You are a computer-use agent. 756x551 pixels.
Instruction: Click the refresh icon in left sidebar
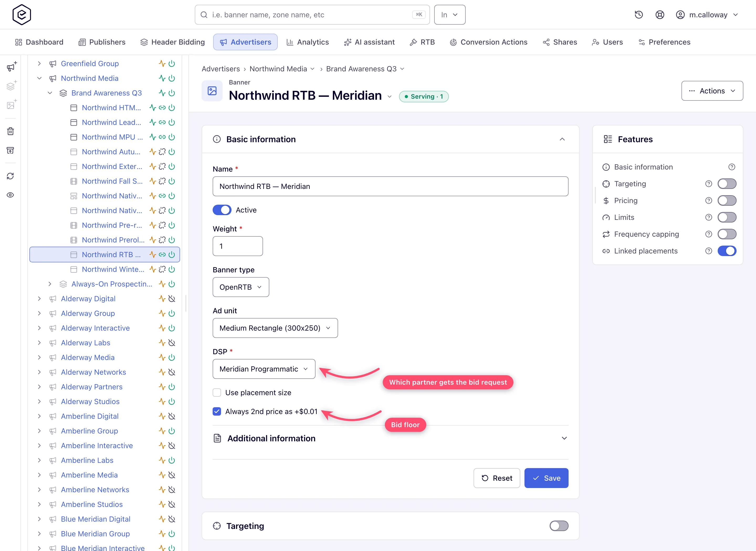click(x=10, y=176)
